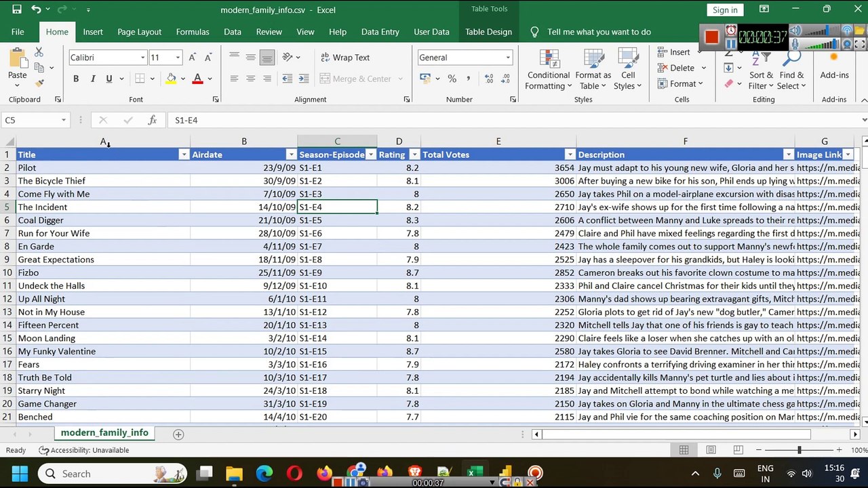Screen dimensions: 868x488
Task: Add a new worksheet
Action: coord(178,434)
